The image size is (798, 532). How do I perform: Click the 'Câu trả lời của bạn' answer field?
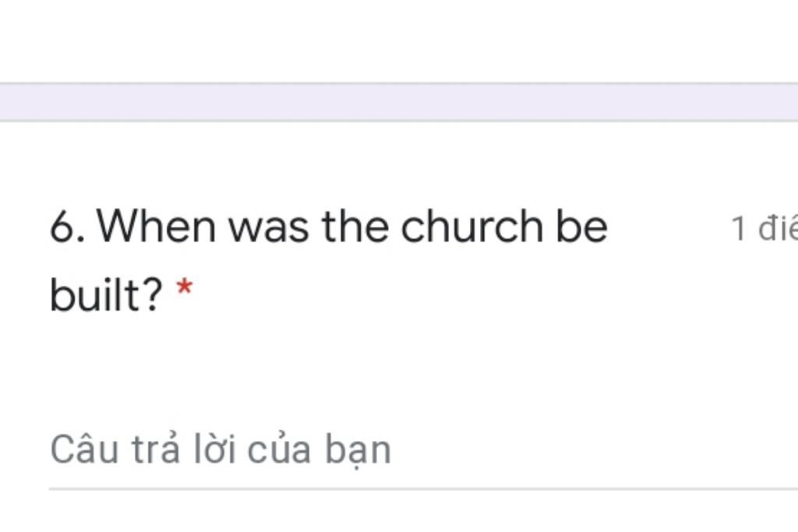point(423,451)
